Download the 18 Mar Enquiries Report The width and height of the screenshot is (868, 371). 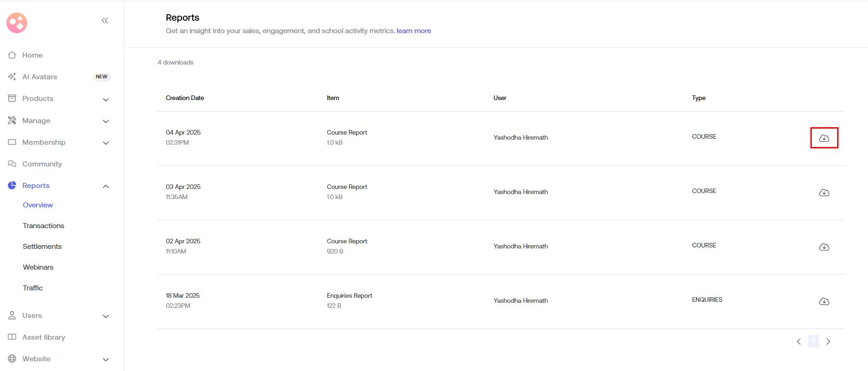(x=824, y=301)
